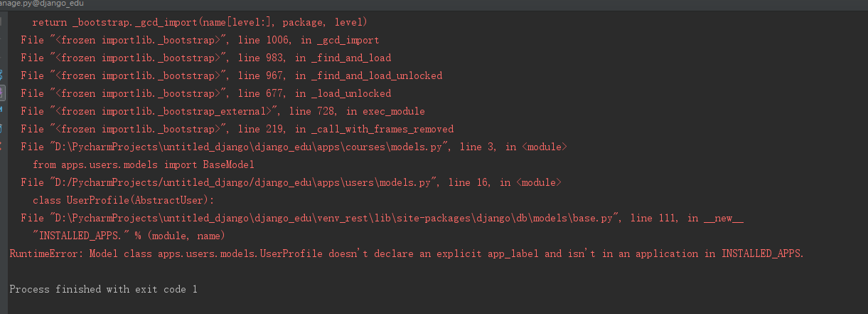Image resolution: width=868 pixels, height=314 pixels.
Task: Click the line 967 _find_and_load_unlocked frame
Action: click(231, 75)
